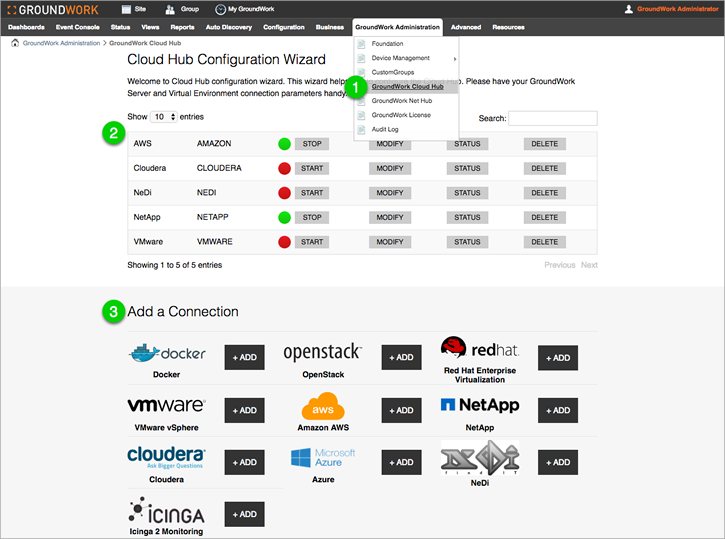Add an Icinga 2 connection
This screenshot has width=725, height=539.
(245, 514)
